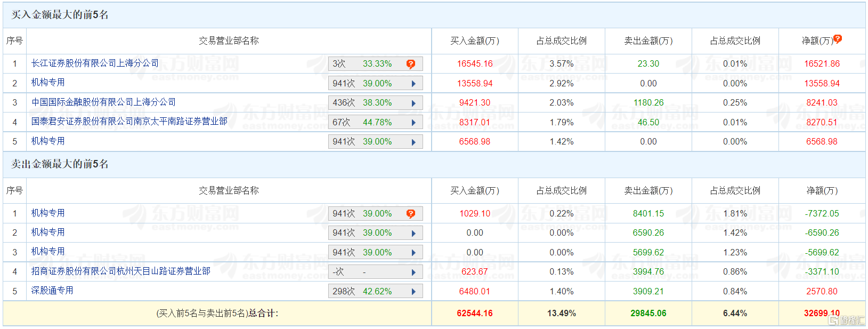The height and width of the screenshot is (329, 868).
Task: Expand arrow for 机构专用 row selling 6590.26
Action: [x=413, y=233]
